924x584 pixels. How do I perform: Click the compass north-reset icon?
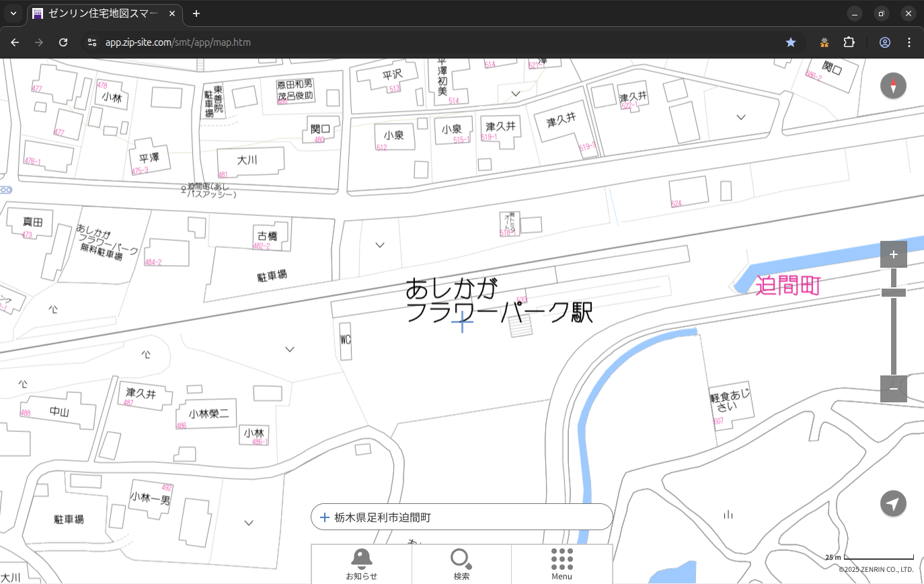(893, 86)
